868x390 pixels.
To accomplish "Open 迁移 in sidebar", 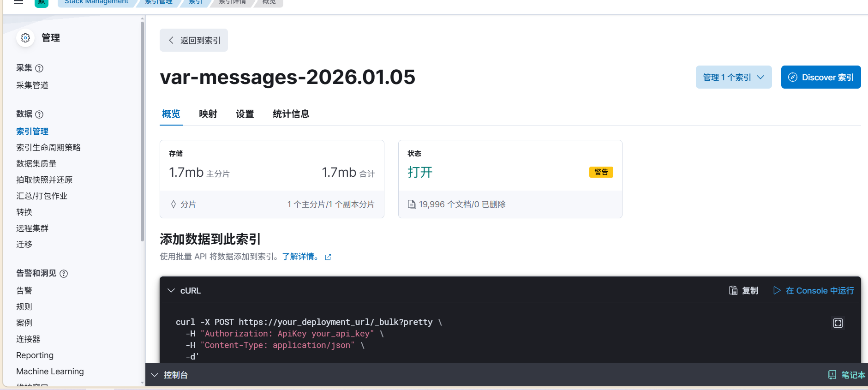I will point(24,245).
